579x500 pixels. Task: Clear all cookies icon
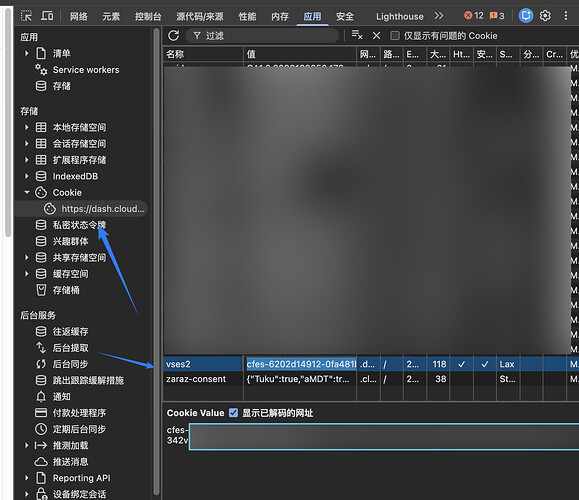point(357,35)
